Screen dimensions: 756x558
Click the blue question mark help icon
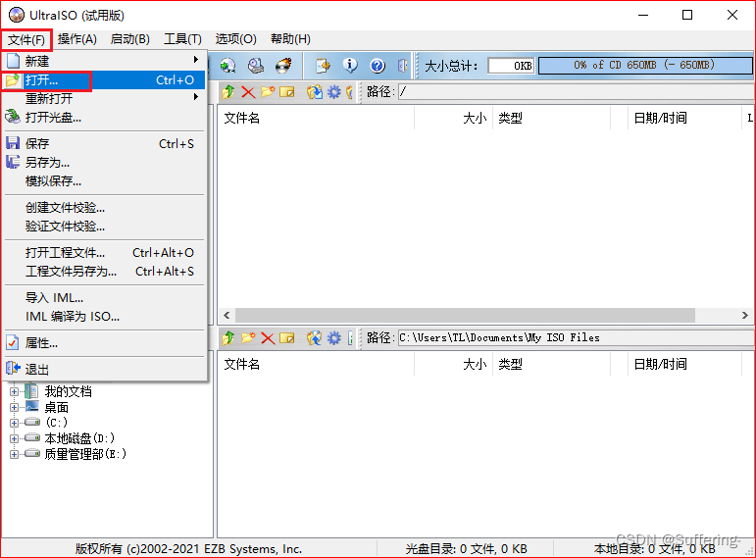pyautogui.click(x=378, y=66)
